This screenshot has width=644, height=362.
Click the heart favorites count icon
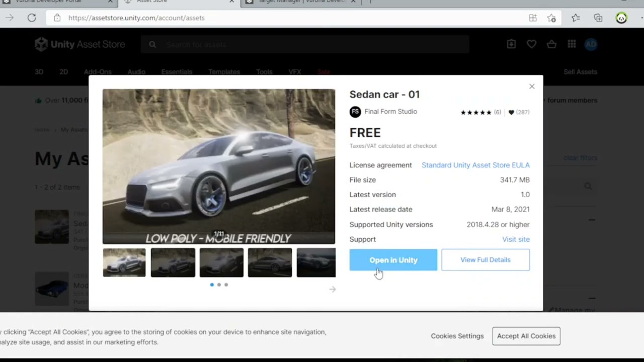[x=511, y=112]
